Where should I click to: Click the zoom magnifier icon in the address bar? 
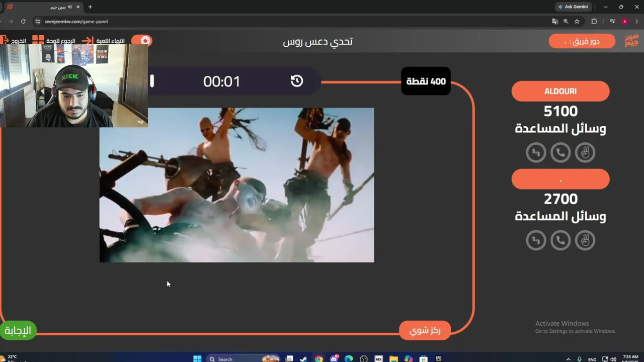point(566,22)
